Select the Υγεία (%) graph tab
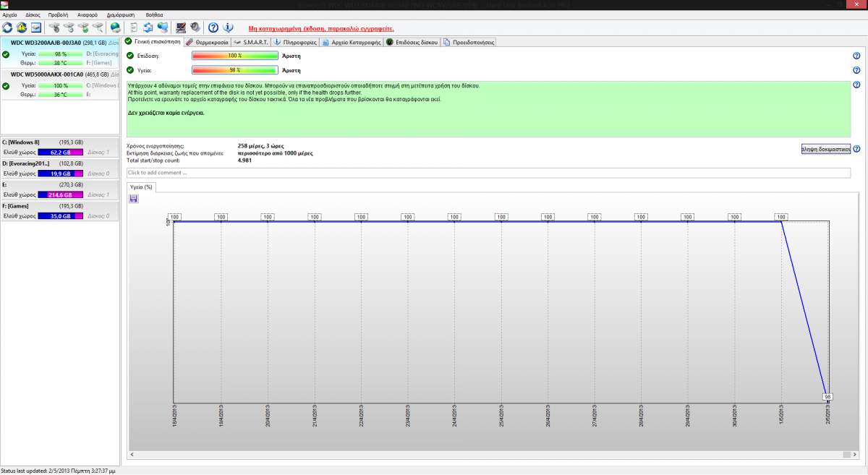The image size is (868, 475). (141, 187)
